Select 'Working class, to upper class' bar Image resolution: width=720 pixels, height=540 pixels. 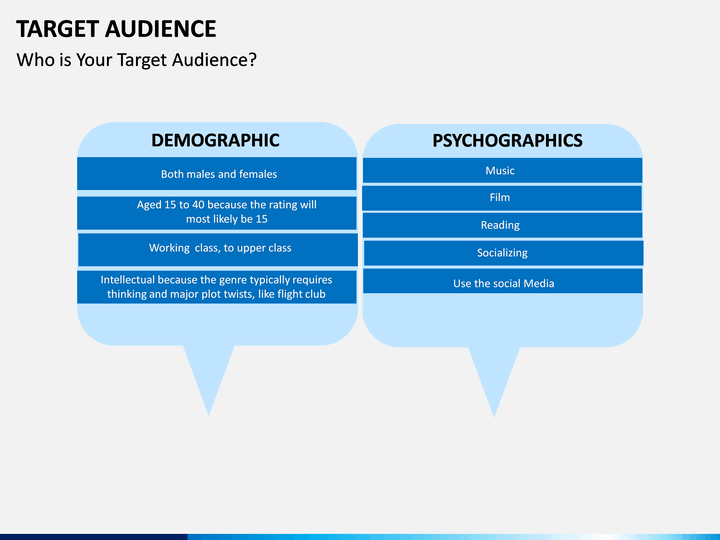[218, 249]
